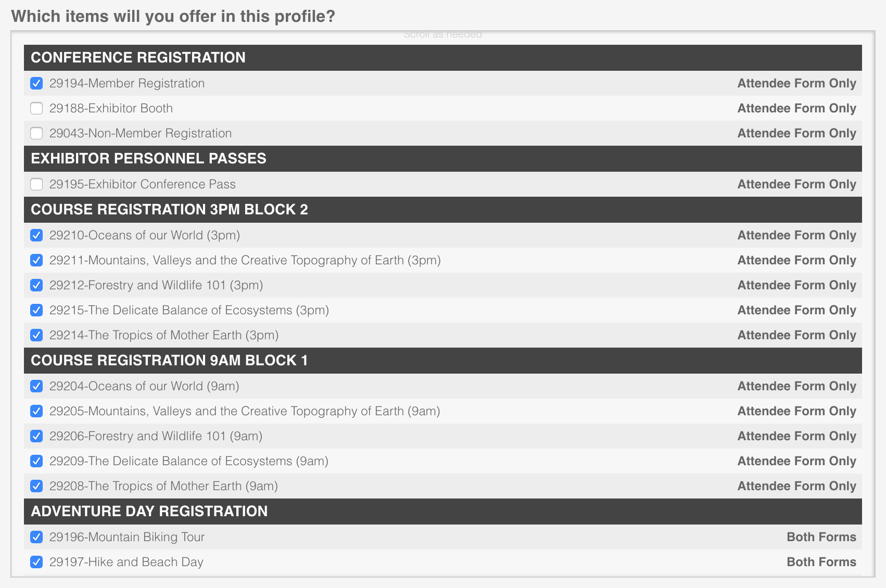Enable 29043-Non-Member Registration checkbox

point(36,133)
